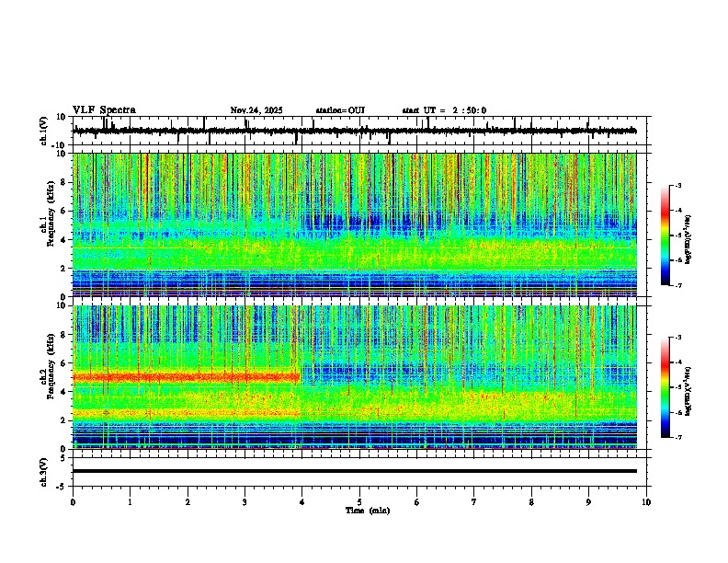Click inside the ch.1 spectrogram panel
The width and height of the screenshot is (728, 563).
(354, 224)
